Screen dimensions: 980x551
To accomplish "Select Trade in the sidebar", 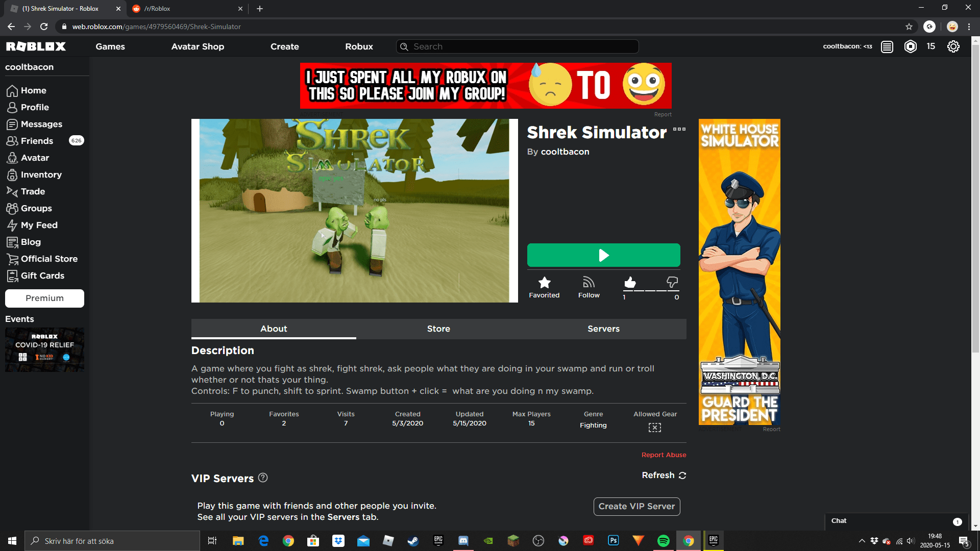I will tap(32, 191).
